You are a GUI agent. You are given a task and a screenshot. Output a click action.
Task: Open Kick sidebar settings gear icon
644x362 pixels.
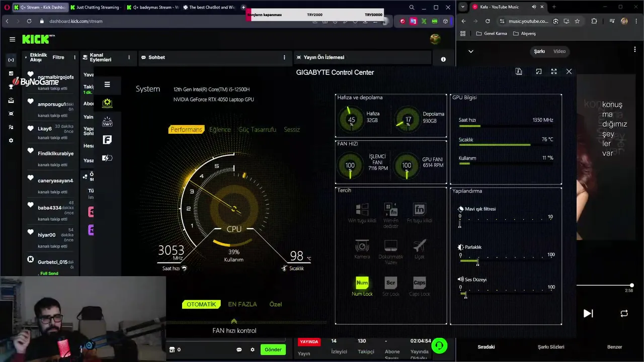click(11, 141)
